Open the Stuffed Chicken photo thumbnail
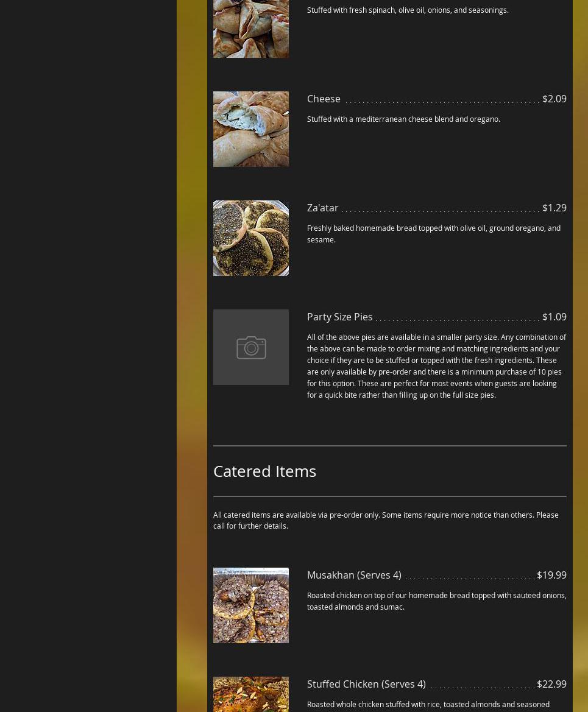This screenshot has height=712, width=588. pos(251,694)
